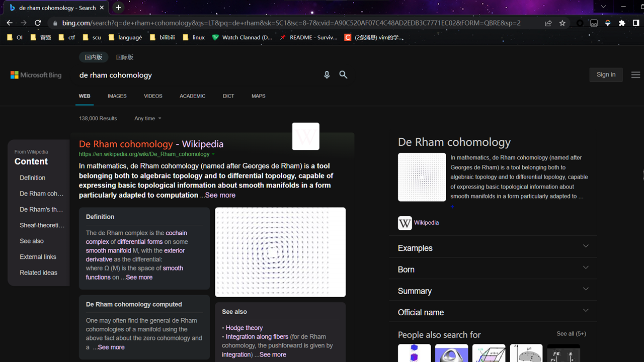The height and width of the screenshot is (362, 644).
Task: Click the See all (5+) link
Action: [571, 334]
